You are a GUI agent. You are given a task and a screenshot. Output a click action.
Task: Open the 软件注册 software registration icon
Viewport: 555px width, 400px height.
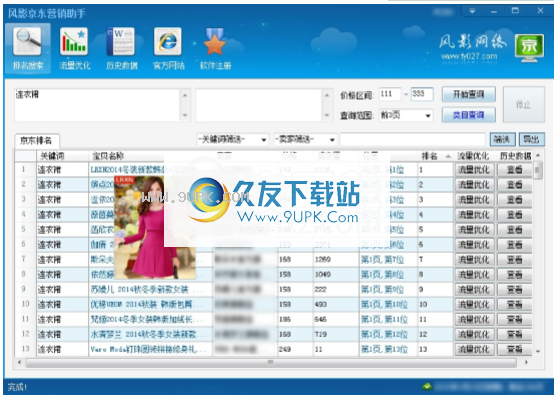(x=215, y=48)
